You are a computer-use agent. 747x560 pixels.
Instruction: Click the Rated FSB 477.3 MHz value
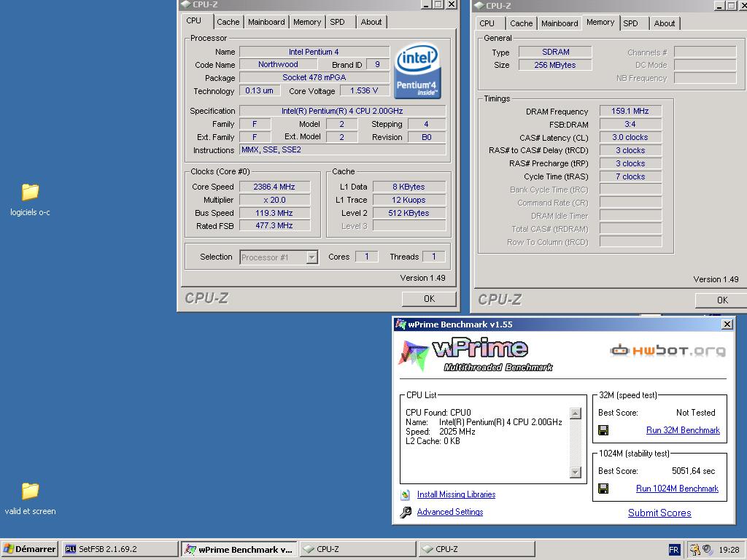point(274,226)
